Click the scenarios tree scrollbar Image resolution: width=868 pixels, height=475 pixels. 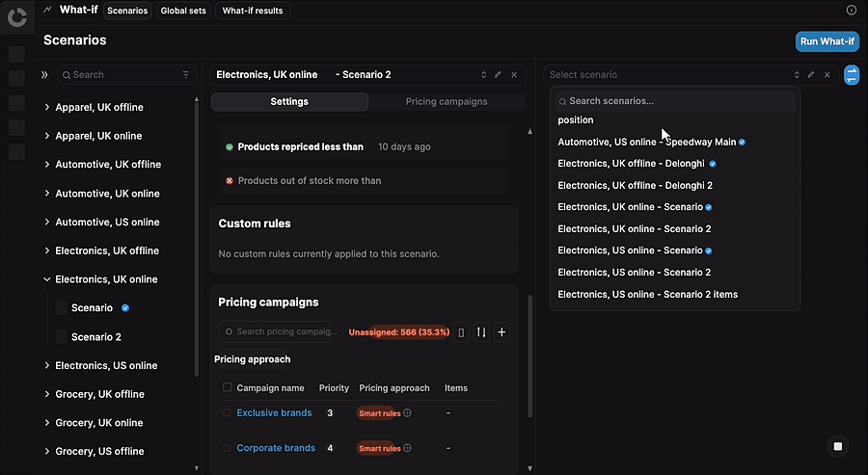pos(196,238)
